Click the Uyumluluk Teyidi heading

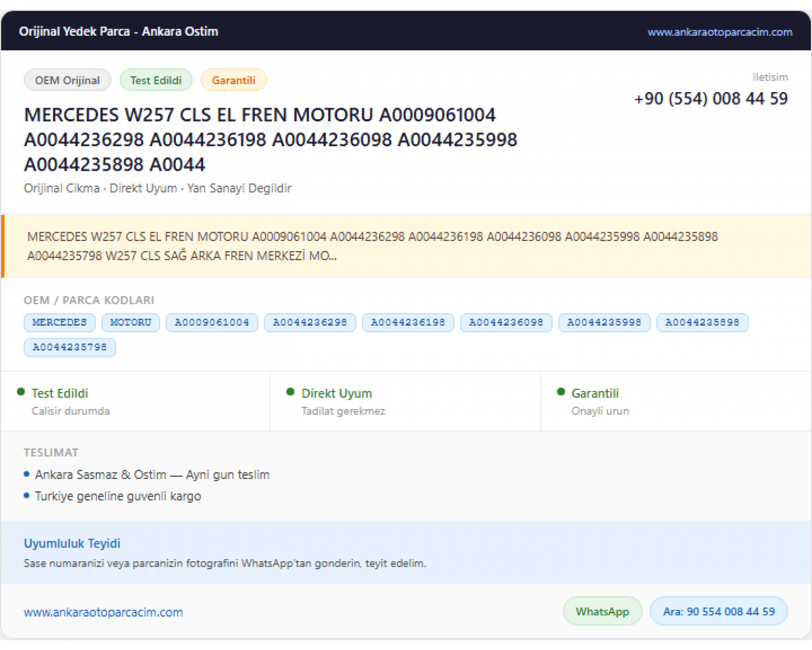click(72, 543)
